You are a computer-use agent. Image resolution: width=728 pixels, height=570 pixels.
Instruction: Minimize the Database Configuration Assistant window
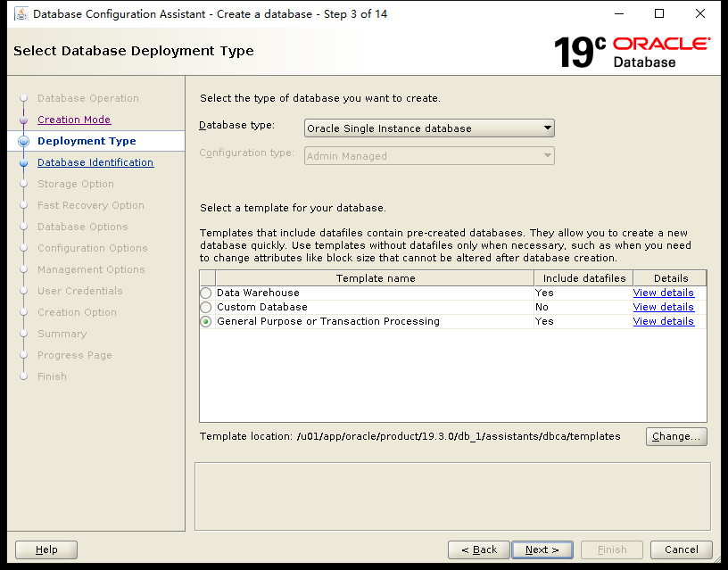point(619,13)
